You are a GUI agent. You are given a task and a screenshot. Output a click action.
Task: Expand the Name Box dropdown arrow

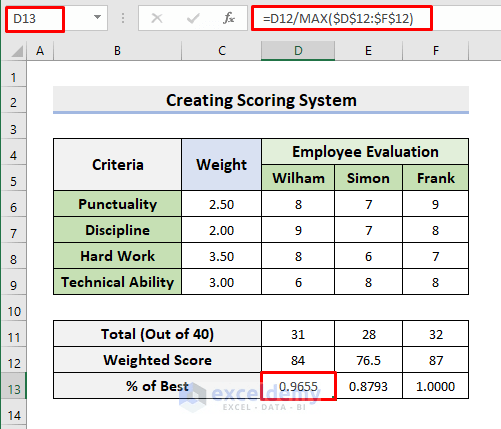[97, 17]
